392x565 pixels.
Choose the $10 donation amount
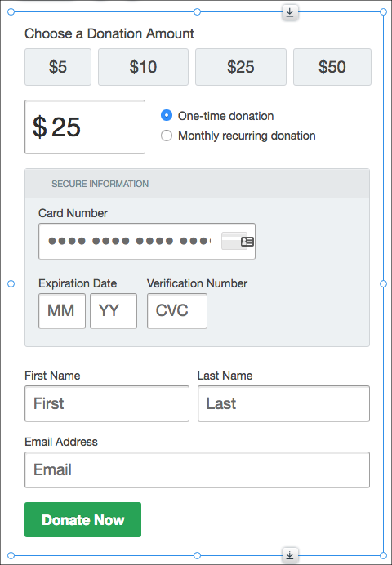point(144,67)
